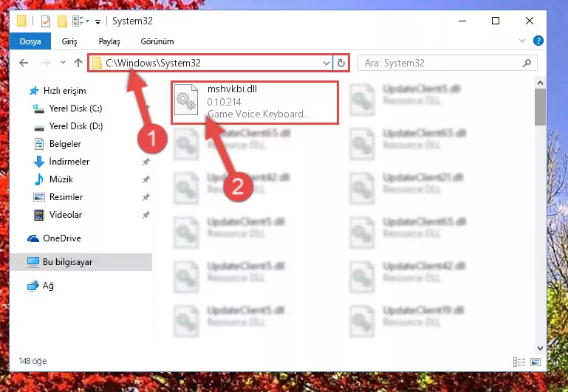Open the recent locations dropdown arrow
Image resolution: width=568 pixels, height=392 pixels.
(x=63, y=63)
